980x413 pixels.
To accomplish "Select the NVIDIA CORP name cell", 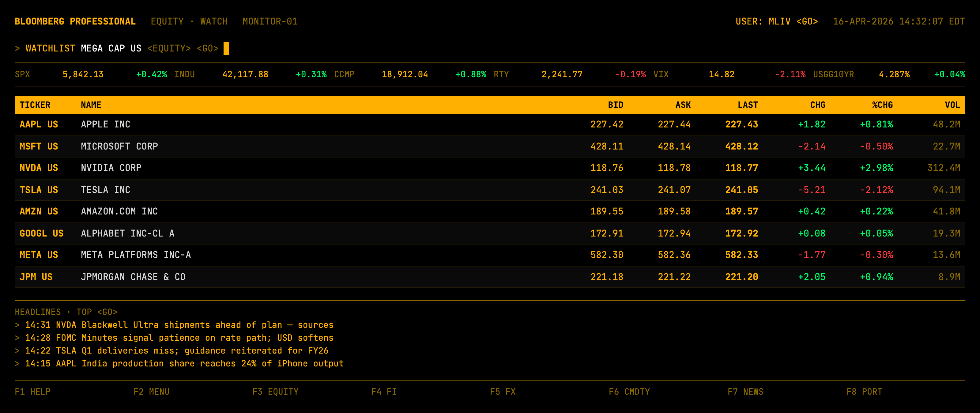I will coord(111,168).
